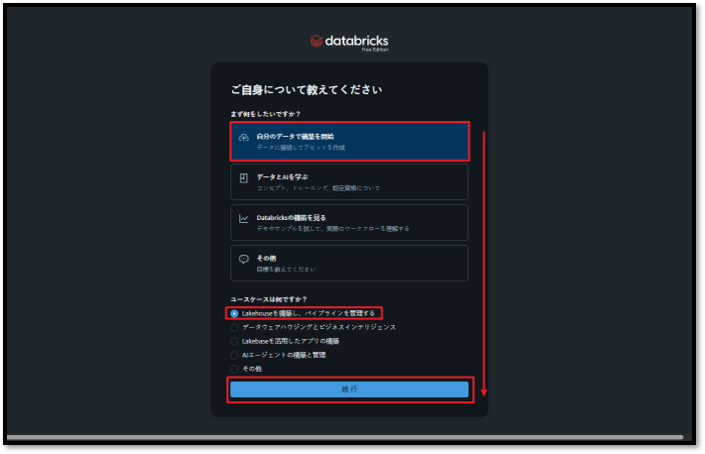Select the Lakebaseを活用したアプリの構築 radio button
This screenshot has height=454, width=705.
point(235,341)
